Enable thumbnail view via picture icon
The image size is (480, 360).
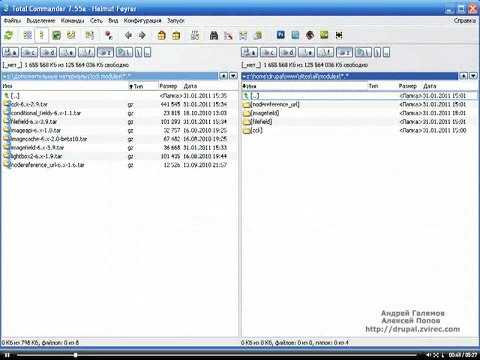coord(56,35)
